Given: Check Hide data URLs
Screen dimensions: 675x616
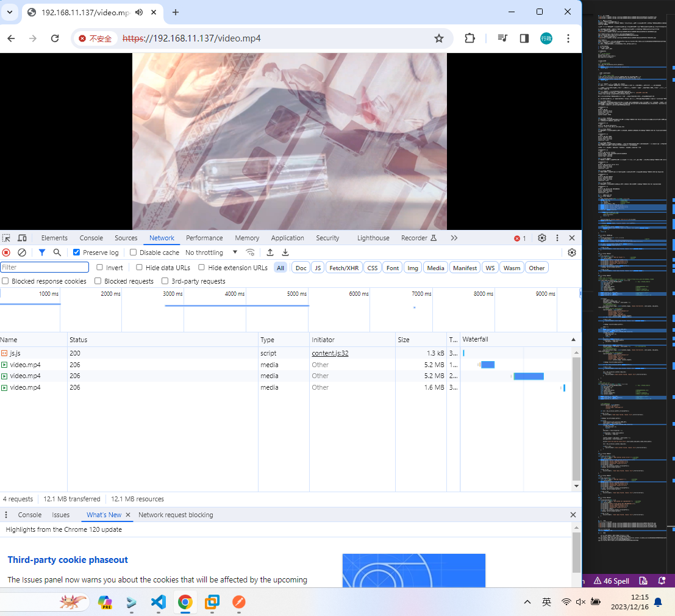Looking at the screenshot, I should click(x=139, y=267).
